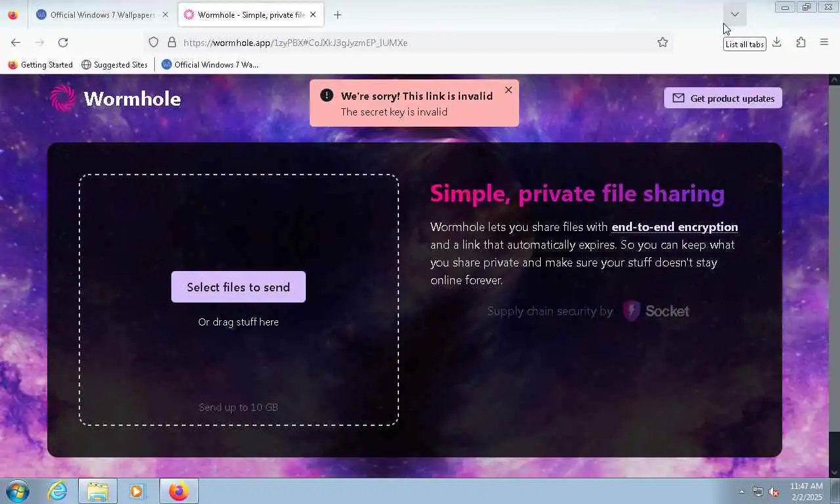Click the Wormhole title text
This screenshot has width=840, height=504.
tap(132, 98)
